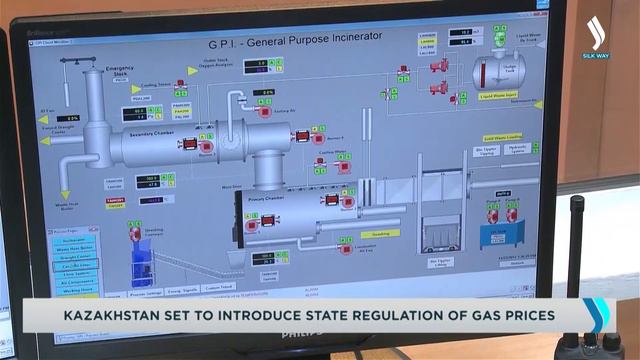
Task: Click the Waste Heat Boiler down arrow
Action: [x=65, y=195]
